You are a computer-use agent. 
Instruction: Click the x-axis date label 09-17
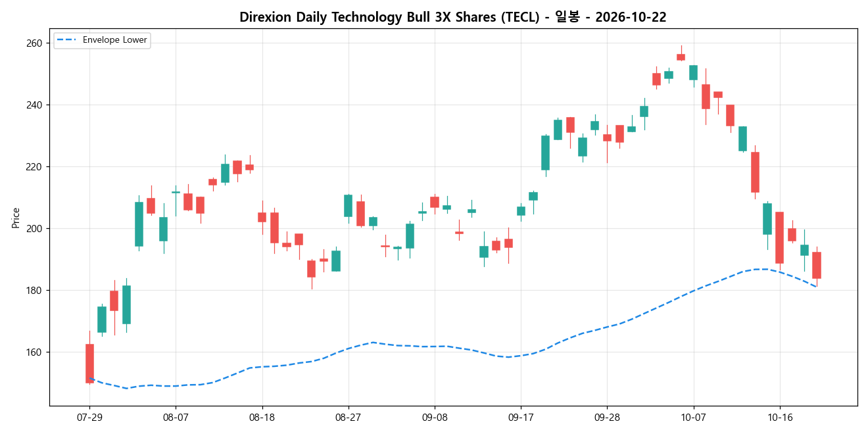coord(521,418)
